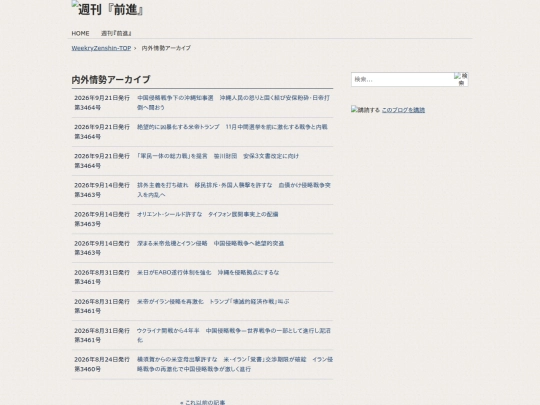
Task: Open the article 排外主義を打ち破れ
Action: [x=234, y=190]
